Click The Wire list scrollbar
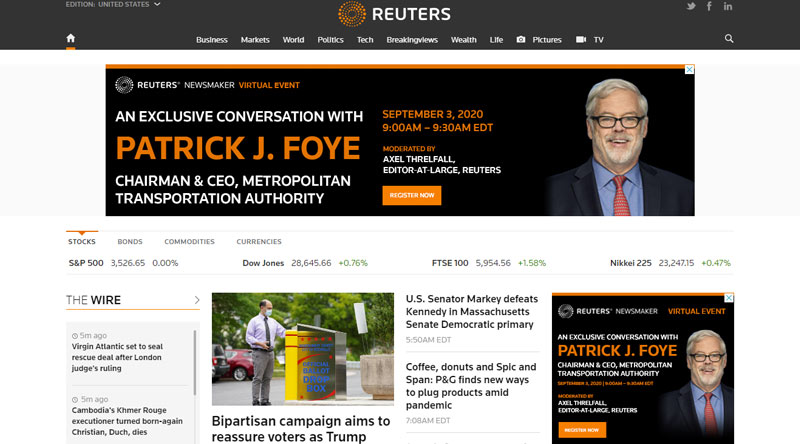 pos(195,362)
